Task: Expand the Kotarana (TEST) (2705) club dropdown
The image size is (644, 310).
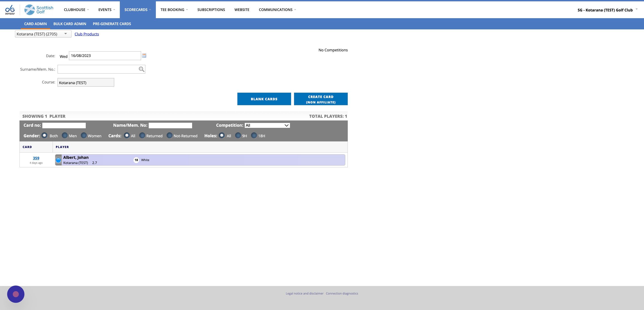Action: 43,34
